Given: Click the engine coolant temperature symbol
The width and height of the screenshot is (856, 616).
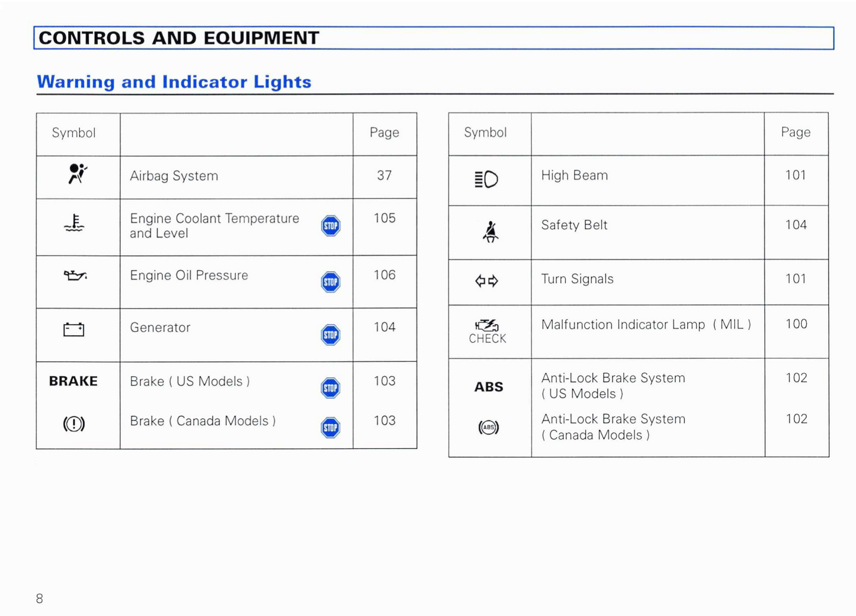Looking at the screenshot, I should coord(74,223).
